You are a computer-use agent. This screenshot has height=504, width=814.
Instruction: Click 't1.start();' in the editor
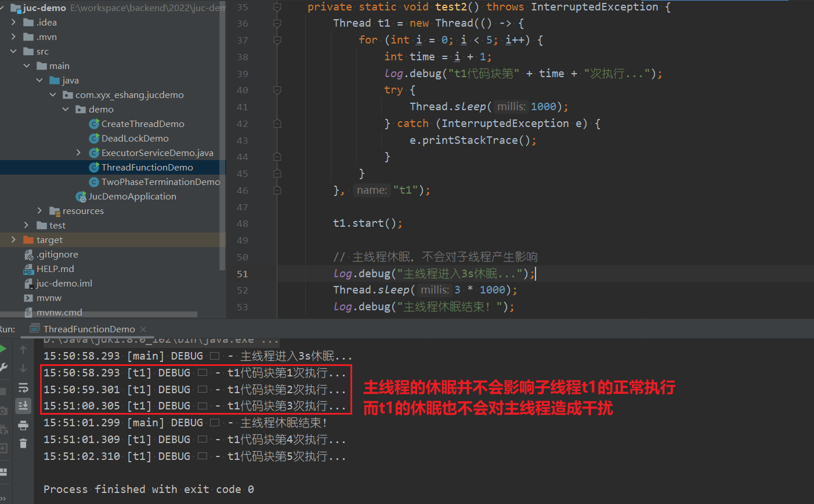[367, 223]
